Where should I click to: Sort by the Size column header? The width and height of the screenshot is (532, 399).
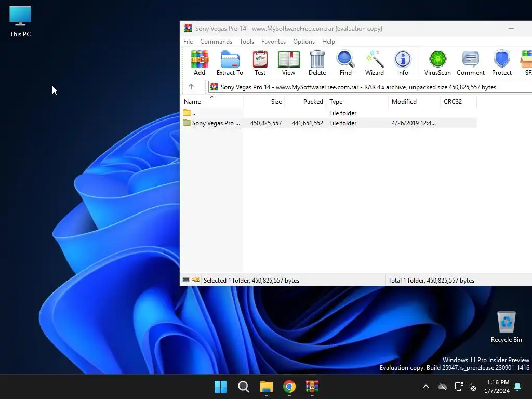click(x=263, y=101)
